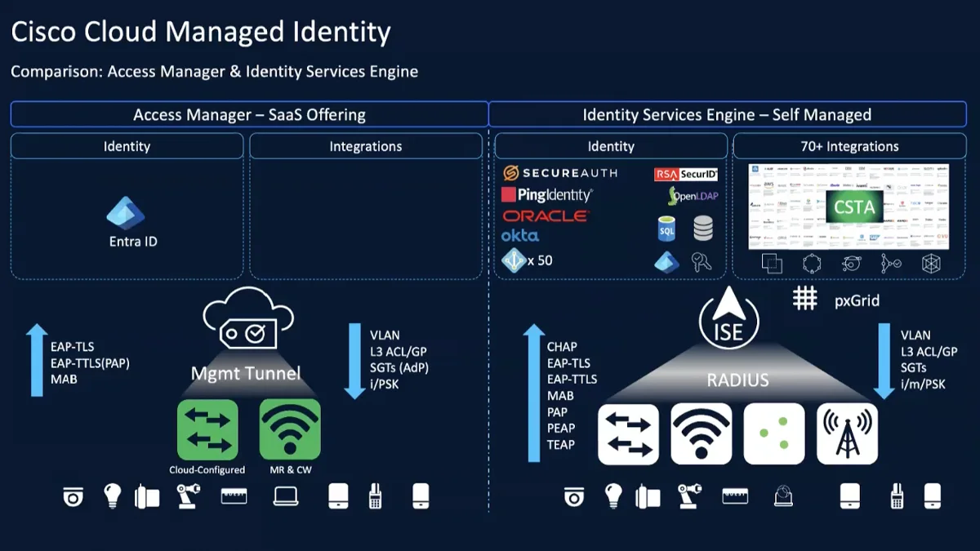Screen dimensions: 980x551
Task: Click the hexagon web icon below the integrations grid
Action: [931, 264]
